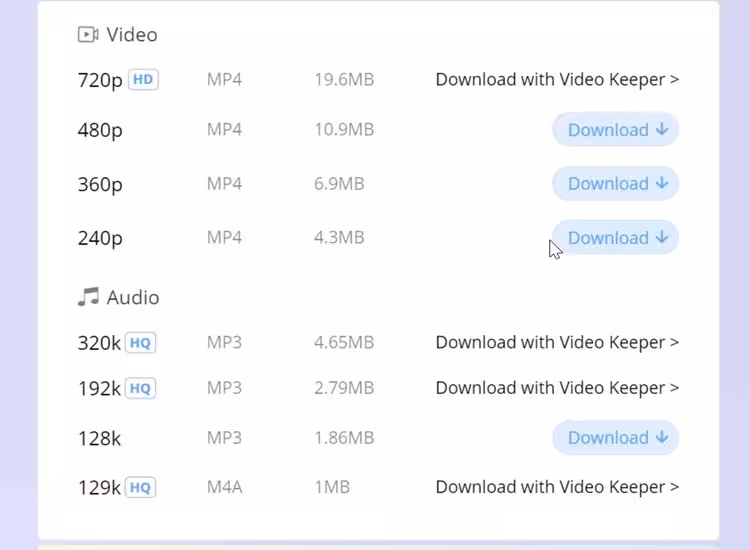The width and height of the screenshot is (750, 550).
Task: Open Video Keeper link for 129k M4A
Action: click(557, 488)
